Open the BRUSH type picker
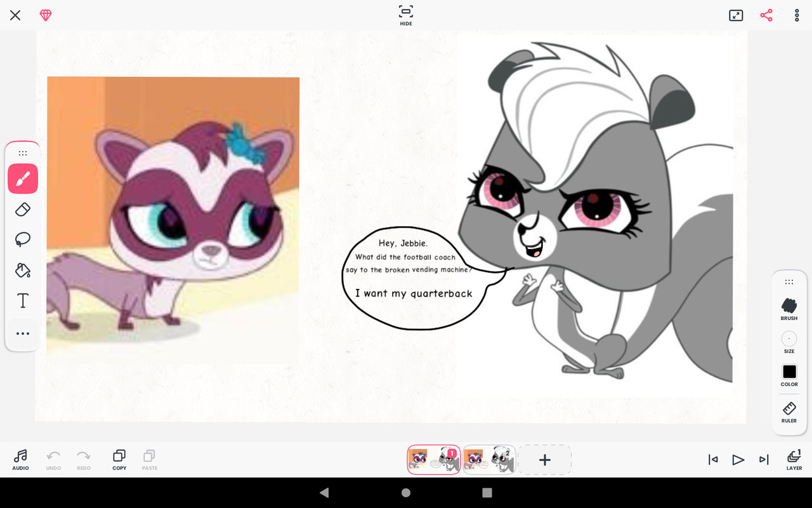The height and width of the screenshot is (508, 812). (x=789, y=309)
